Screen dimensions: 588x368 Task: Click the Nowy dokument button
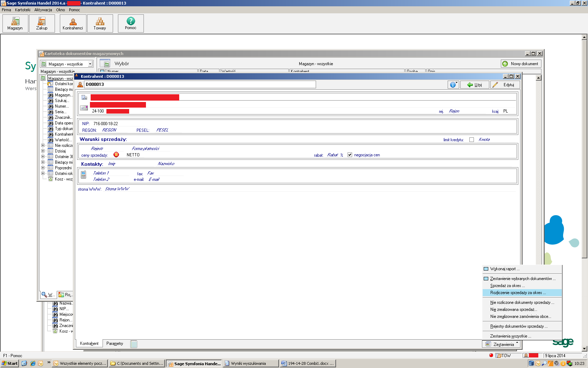521,64
